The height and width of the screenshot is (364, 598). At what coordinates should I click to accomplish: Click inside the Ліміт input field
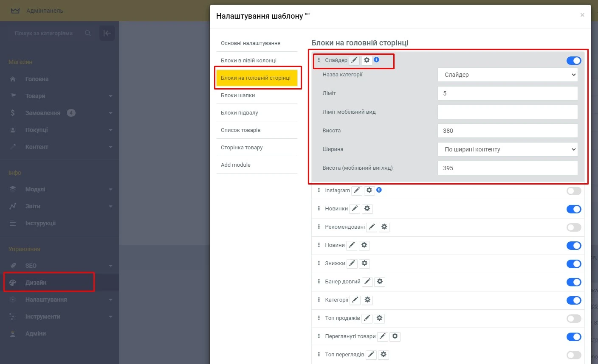coord(508,93)
